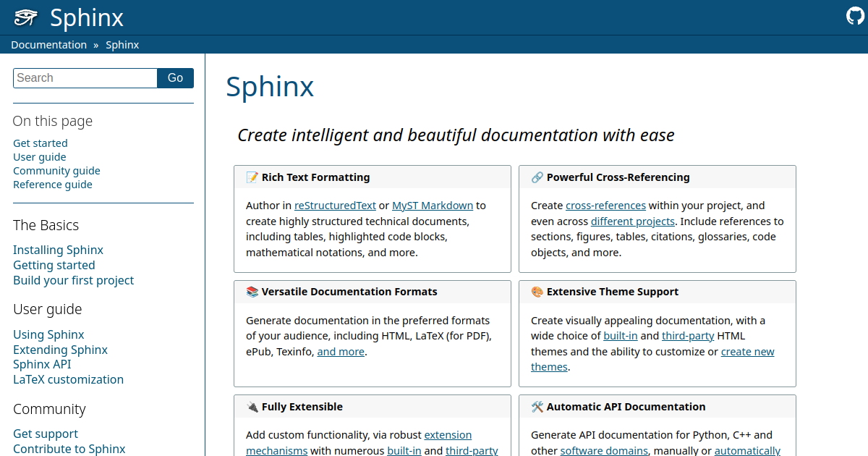The height and width of the screenshot is (456, 868).
Task: Open the Documentation breadcrumb link
Action: (x=48, y=45)
